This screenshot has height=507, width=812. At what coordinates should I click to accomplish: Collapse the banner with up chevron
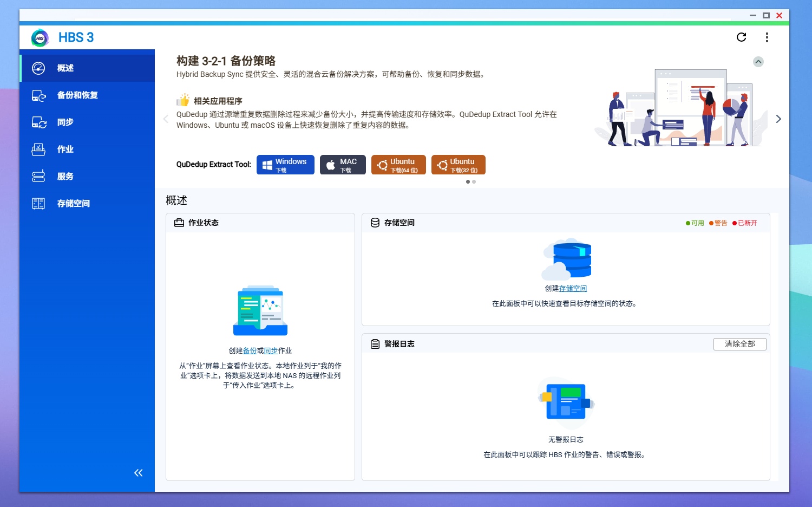tap(758, 62)
